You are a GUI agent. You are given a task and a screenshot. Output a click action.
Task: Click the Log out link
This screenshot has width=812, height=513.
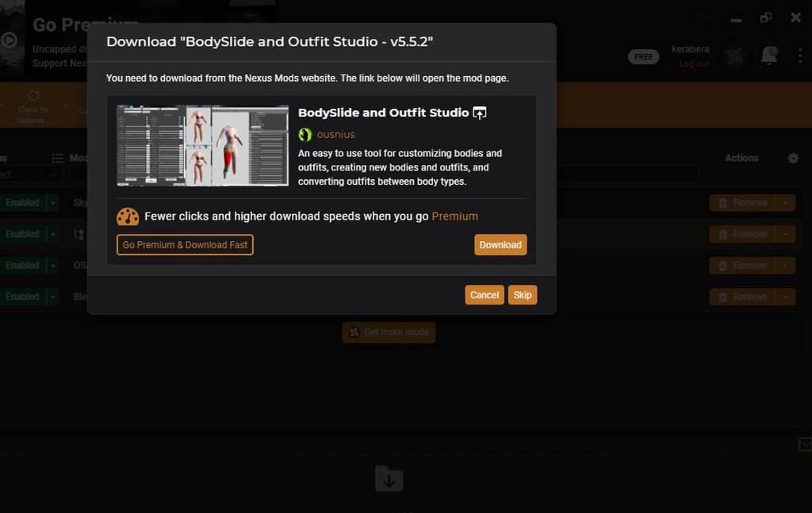pyautogui.click(x=694, y=63)
